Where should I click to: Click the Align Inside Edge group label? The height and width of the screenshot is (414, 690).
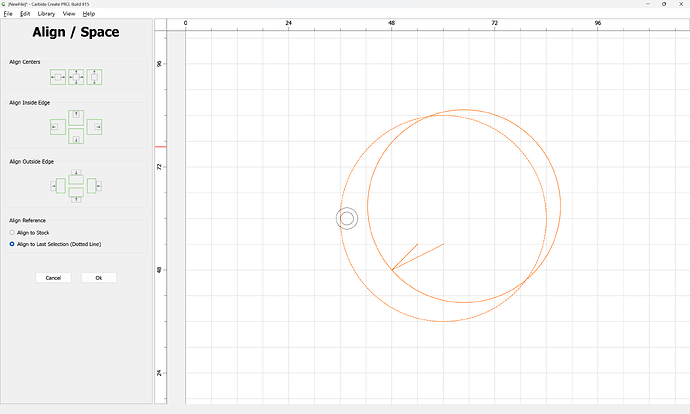click(x=29, y=103)
